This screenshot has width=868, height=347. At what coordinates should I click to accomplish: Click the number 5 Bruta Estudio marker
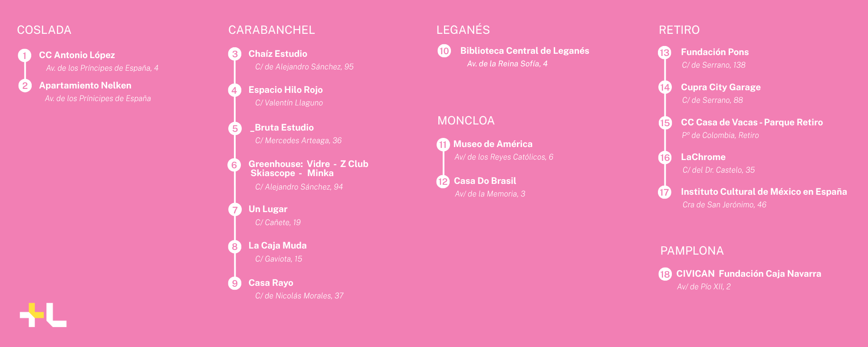(235, 128)
